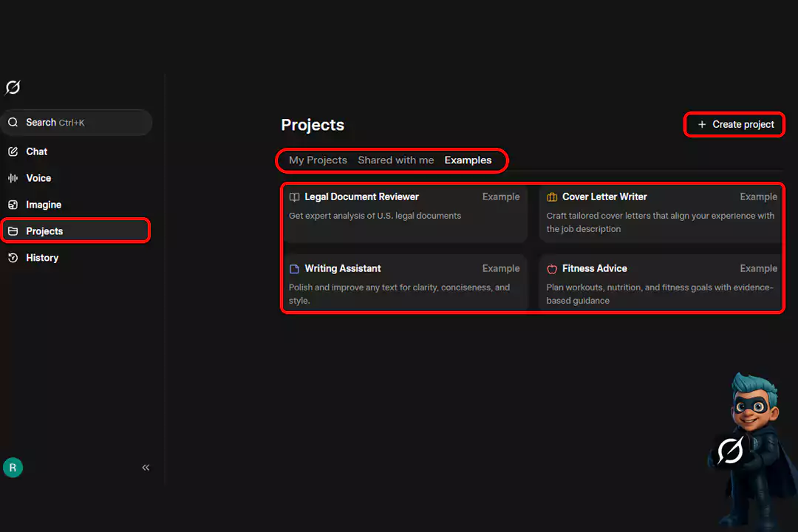Viewport: 798px width, 532px height.
Task: Open the Legal Document Reviewer example
Action: click(404, 213)
